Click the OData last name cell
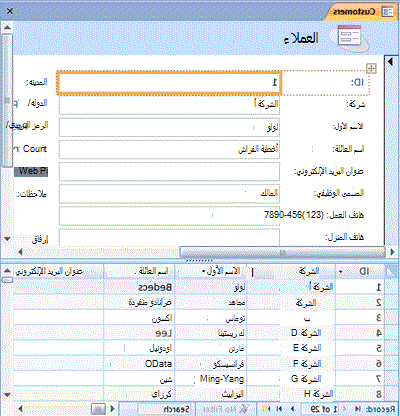Viewport: 400px width, 416px height. (139, 363)
